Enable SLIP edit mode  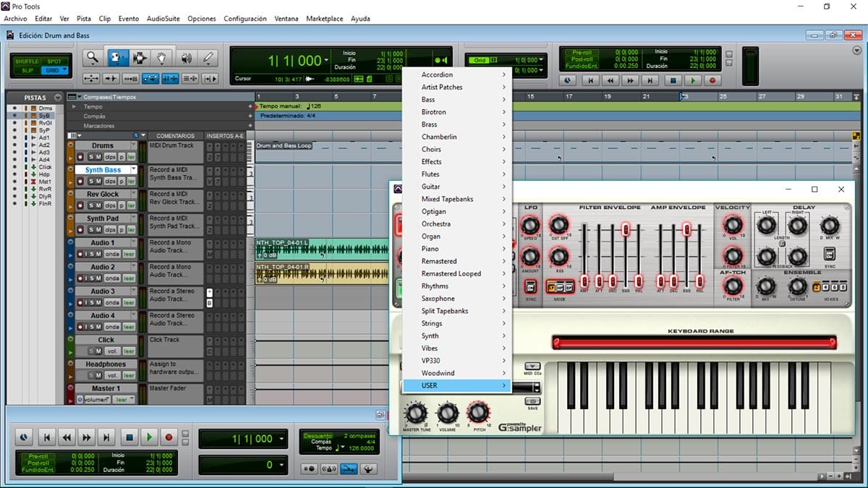[x=27, y=70]
